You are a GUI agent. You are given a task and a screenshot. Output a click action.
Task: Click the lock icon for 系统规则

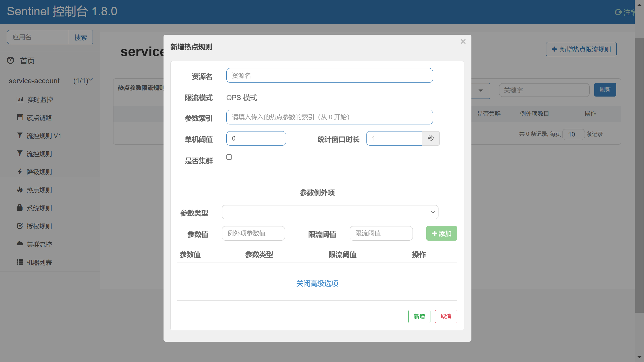20,208
